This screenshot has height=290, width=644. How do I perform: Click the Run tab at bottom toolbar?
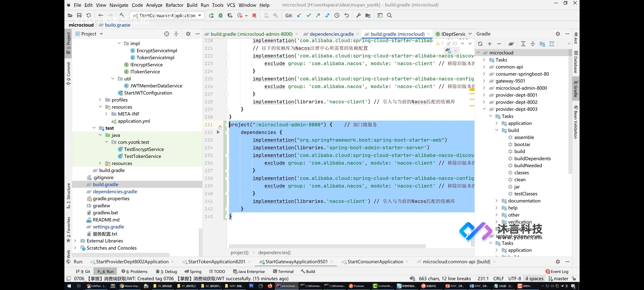tap(106, 271)
